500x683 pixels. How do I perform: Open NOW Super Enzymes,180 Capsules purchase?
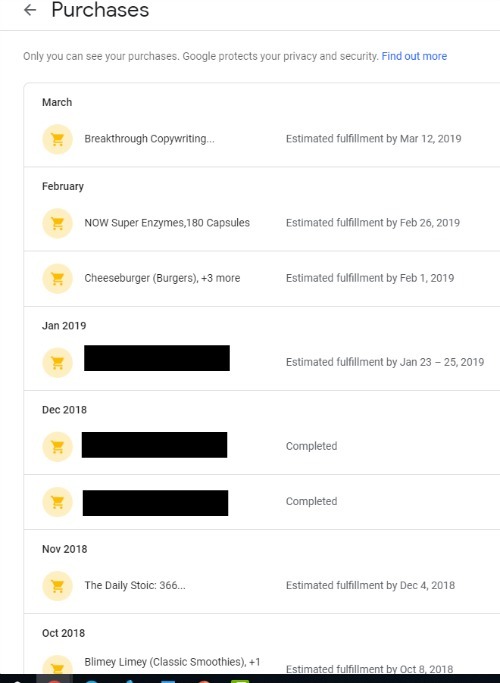click(167, 223)
